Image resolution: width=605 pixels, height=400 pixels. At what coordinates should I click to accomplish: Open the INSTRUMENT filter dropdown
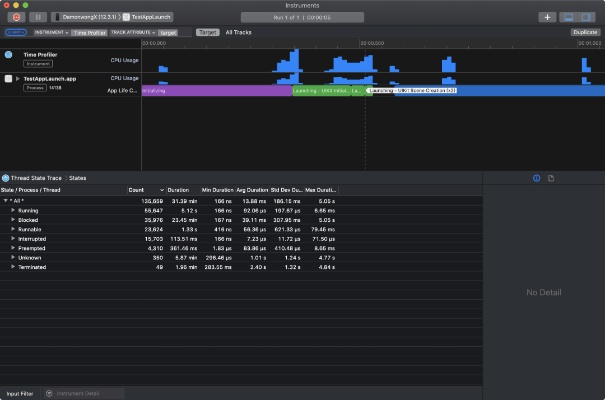click(x=51, y=32)
